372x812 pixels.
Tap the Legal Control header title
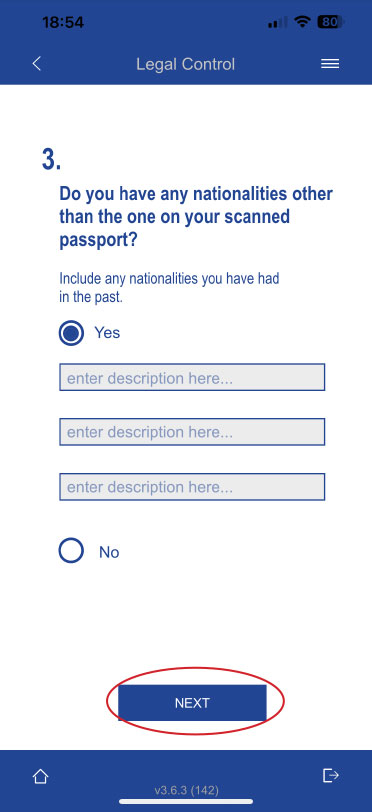tap(185, 64)
